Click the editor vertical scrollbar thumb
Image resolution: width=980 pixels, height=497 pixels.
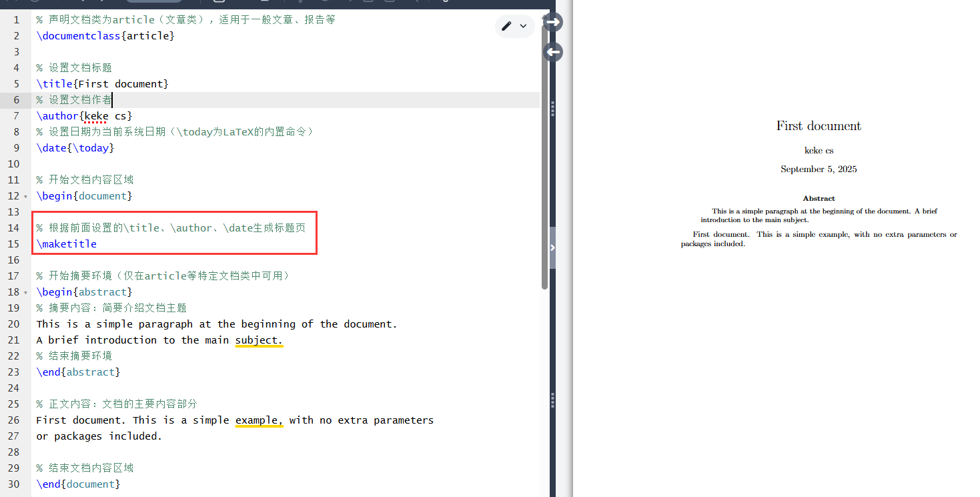(x=544, y=153)
